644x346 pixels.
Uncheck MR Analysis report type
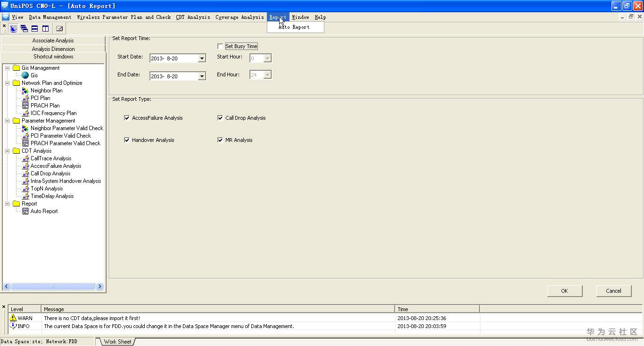(x=220, y=140)
